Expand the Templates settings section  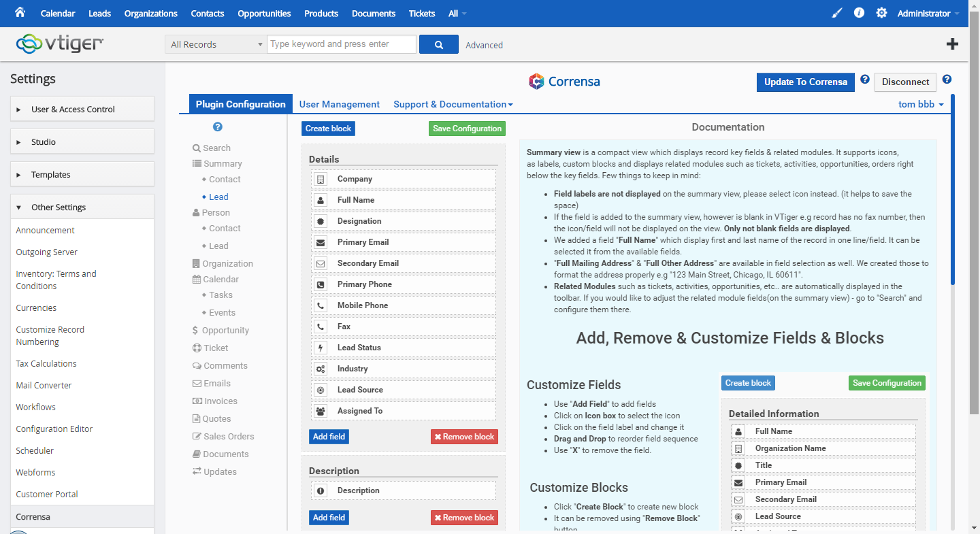click(82, 174)
